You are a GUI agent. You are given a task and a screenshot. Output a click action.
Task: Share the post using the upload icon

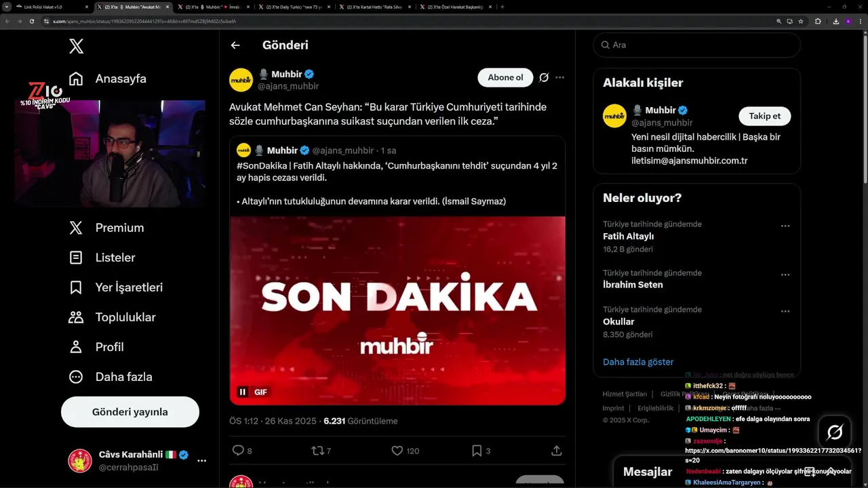(556, 450)
